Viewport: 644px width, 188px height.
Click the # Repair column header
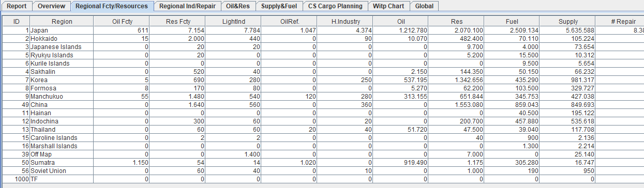tap(620, 22)
